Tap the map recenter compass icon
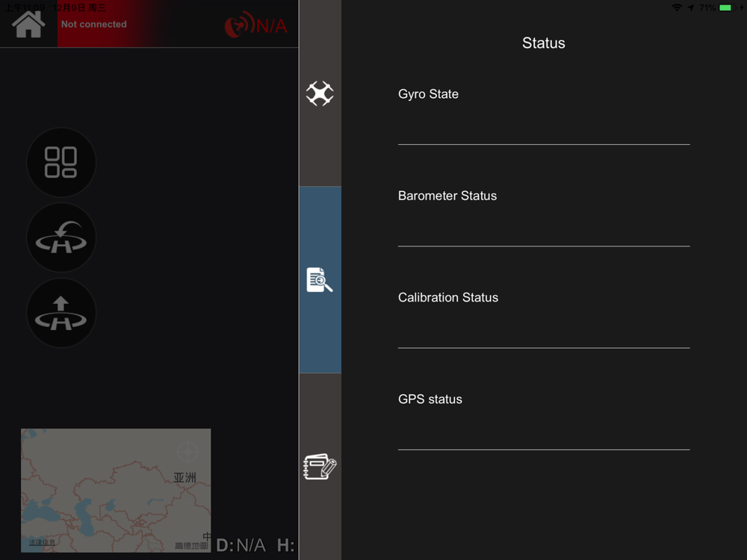 click(x=187, y=452)
